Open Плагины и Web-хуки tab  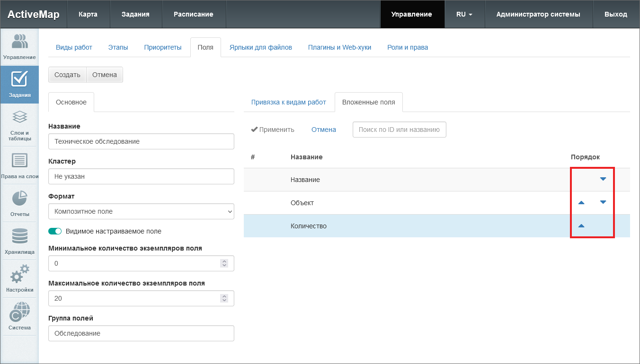coord(339,47)
